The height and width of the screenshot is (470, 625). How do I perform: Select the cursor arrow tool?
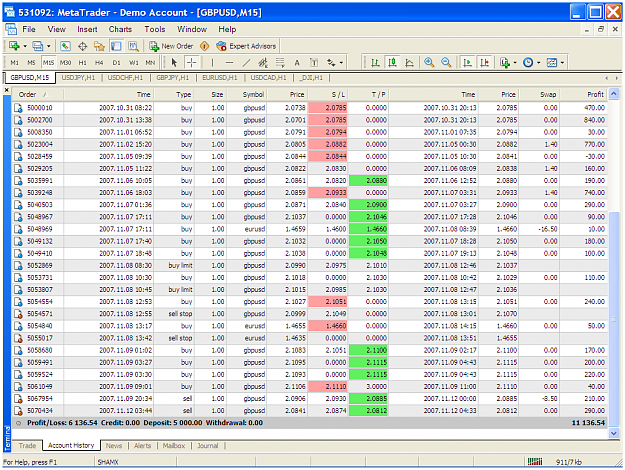[x=174, y=63]
